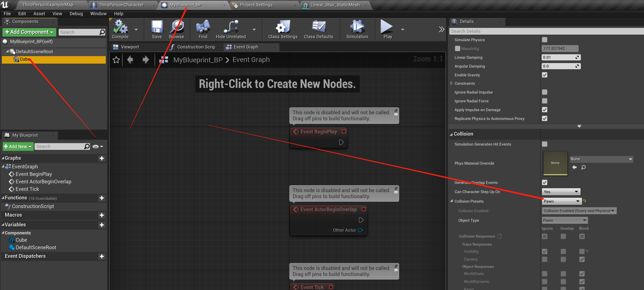Viewport: 644px width, 290px height.
Task: Click the Search Details field
Action: (546, 31)
